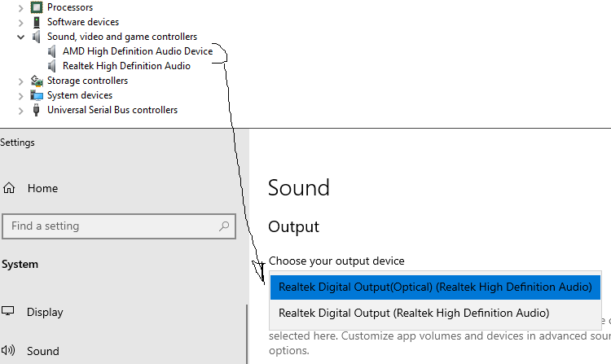Select AMD High Definition Audio Device entry

click(x=138, y=51)
